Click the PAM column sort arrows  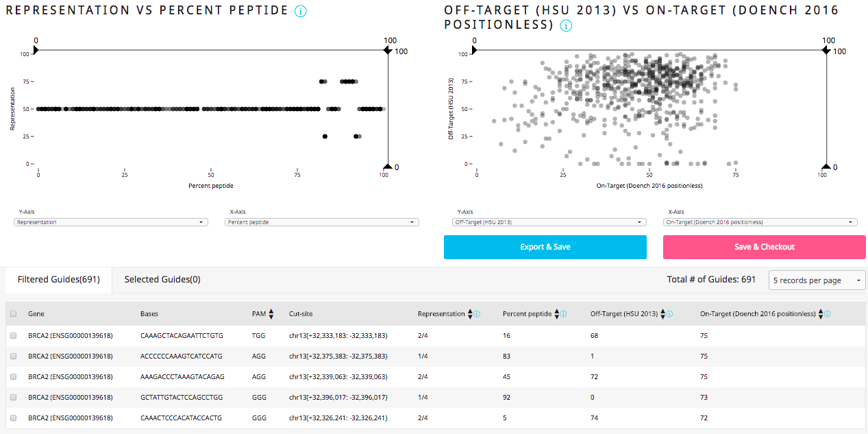click(x=271, y=314)
